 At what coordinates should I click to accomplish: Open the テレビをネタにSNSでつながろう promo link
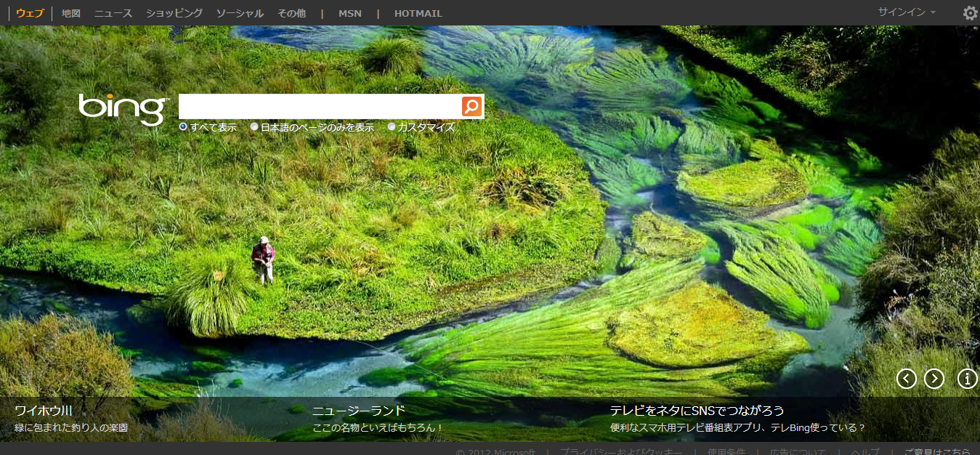point(697,411)
